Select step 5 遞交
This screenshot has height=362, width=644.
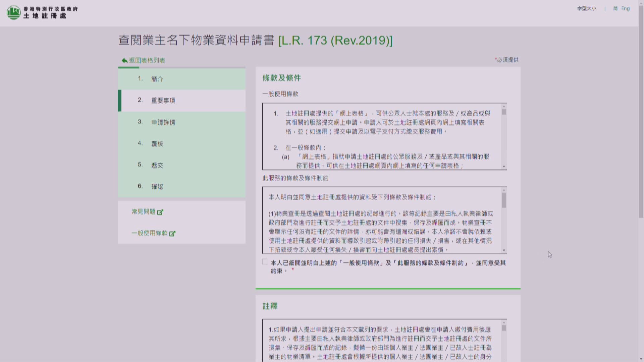(182, 165)
